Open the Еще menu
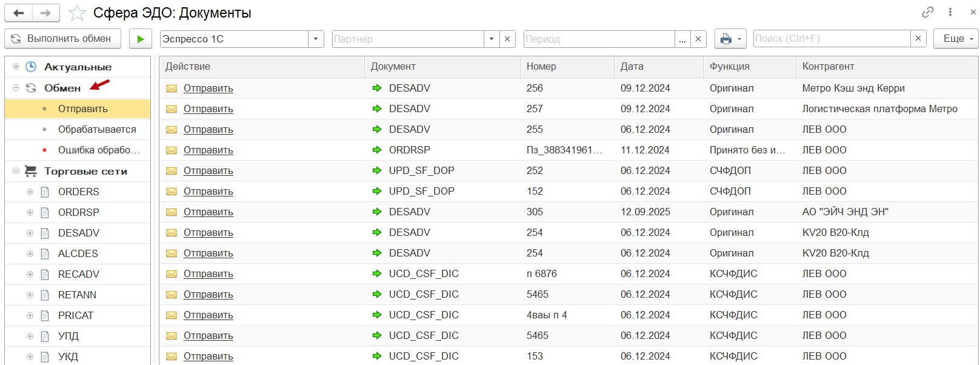The image size is (980, 365). click(956, 39)
